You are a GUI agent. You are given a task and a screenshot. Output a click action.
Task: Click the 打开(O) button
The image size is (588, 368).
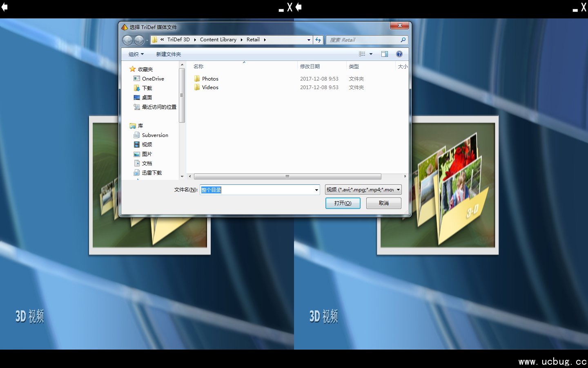coord(343,203)
